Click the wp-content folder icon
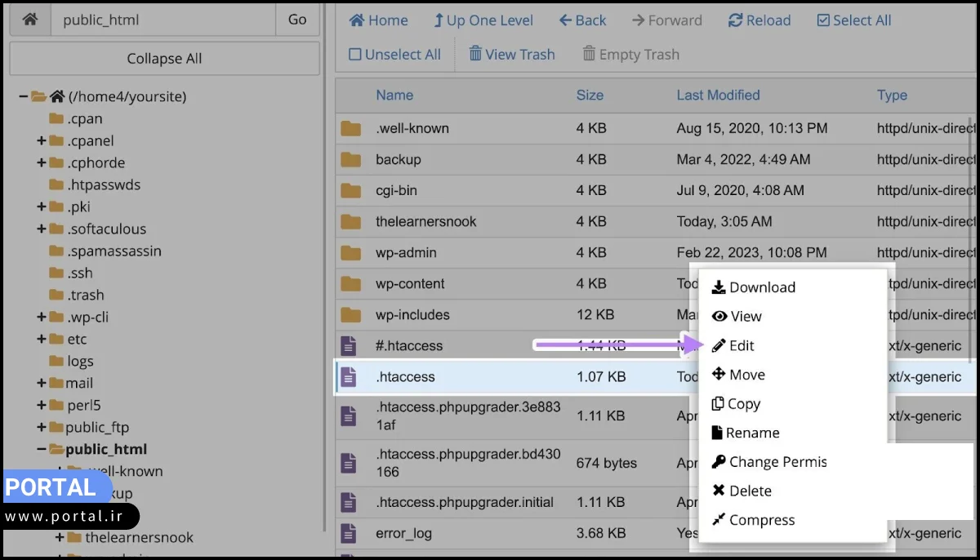 tap(351, 284)
